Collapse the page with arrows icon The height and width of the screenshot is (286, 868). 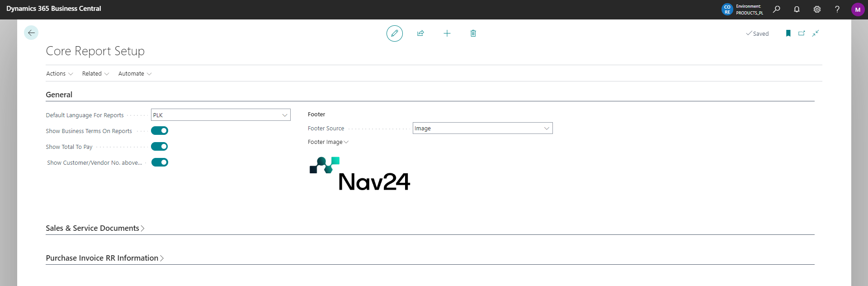(816, 33)
